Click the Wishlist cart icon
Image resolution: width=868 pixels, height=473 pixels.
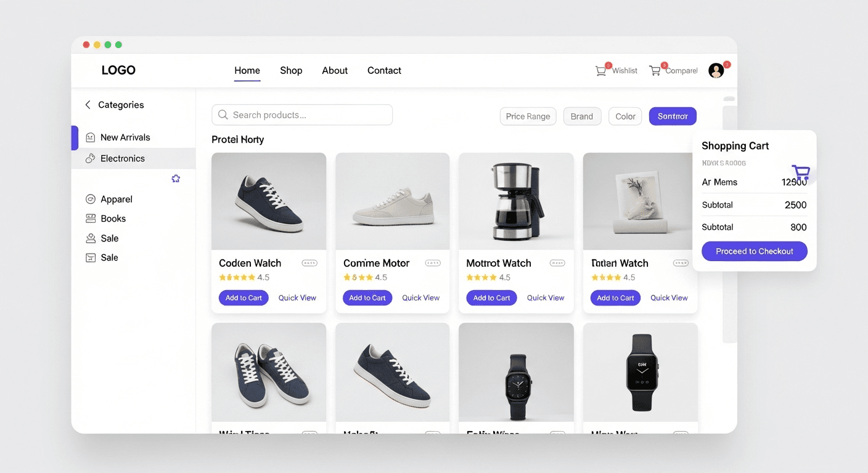tap(600, 71)
